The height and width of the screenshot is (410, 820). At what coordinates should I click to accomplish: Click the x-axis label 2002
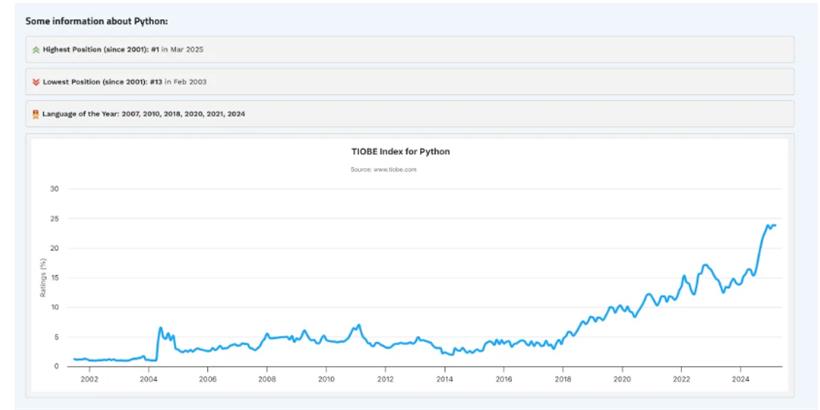click(x=89, y=378)
